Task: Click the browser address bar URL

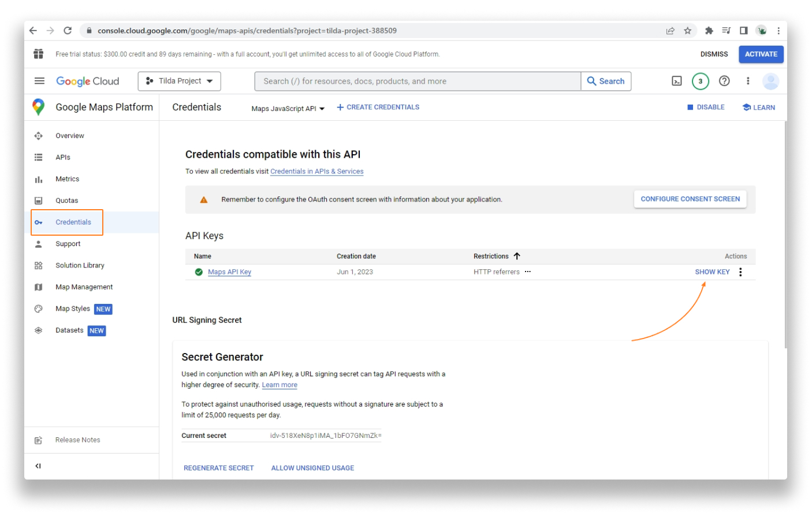Action: 247,31
